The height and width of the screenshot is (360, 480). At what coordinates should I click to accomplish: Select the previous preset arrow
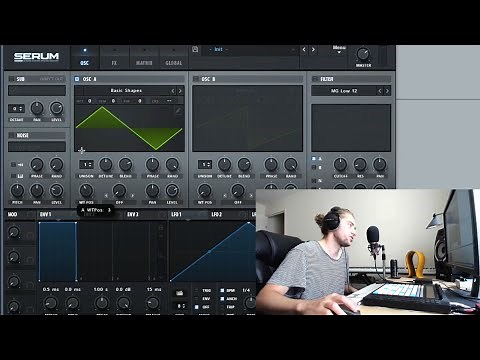304,50
